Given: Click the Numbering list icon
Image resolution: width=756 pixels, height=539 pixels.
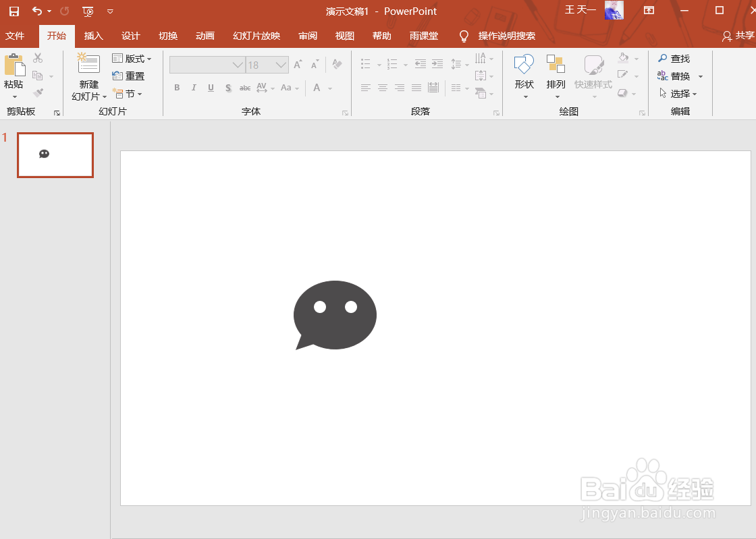Looking at the screenshot, I should click(392, 64).
